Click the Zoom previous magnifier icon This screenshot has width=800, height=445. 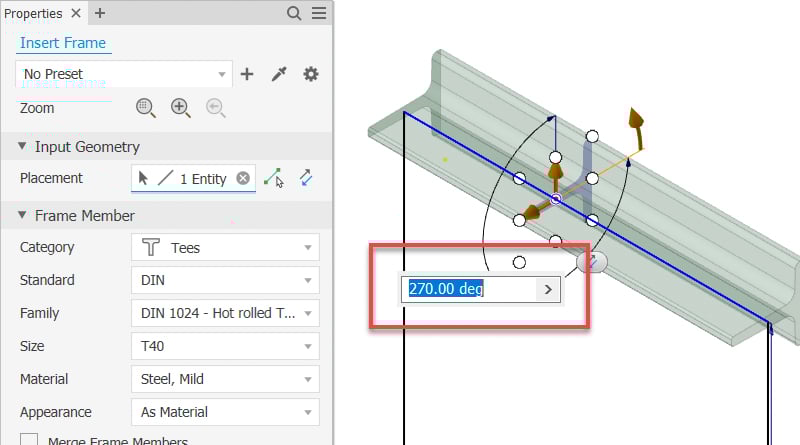(x=215, y=108)
